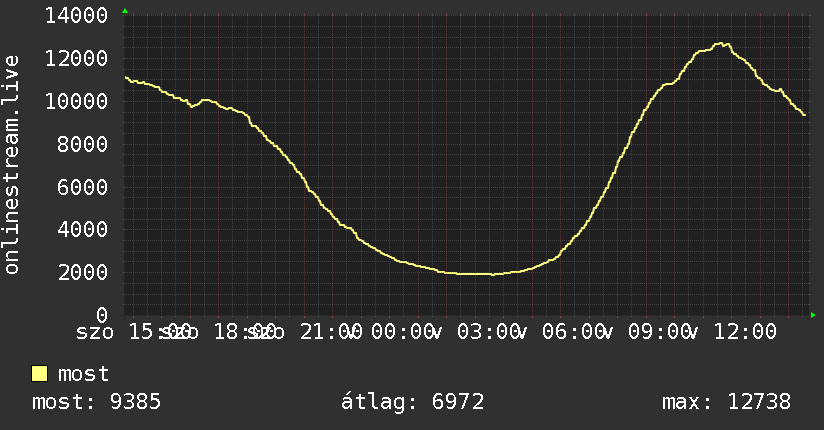
Task: Click the 0 y-axis label
Action: pos(102,315)
